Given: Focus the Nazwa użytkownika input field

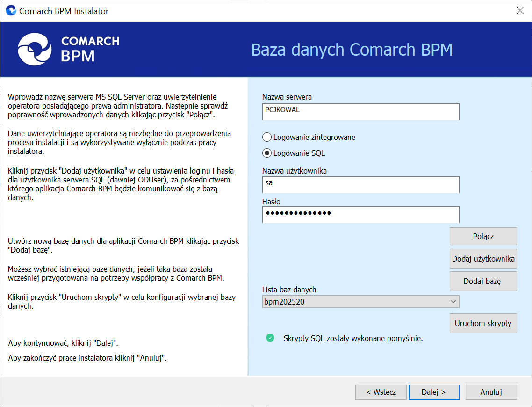Looking at the screenshot, I should [360, 185].
